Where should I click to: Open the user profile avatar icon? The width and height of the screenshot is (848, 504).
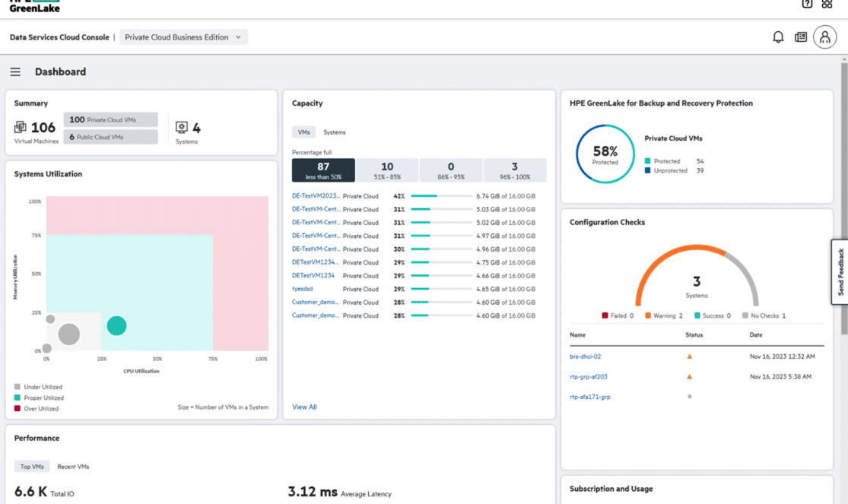pos(824,36)
